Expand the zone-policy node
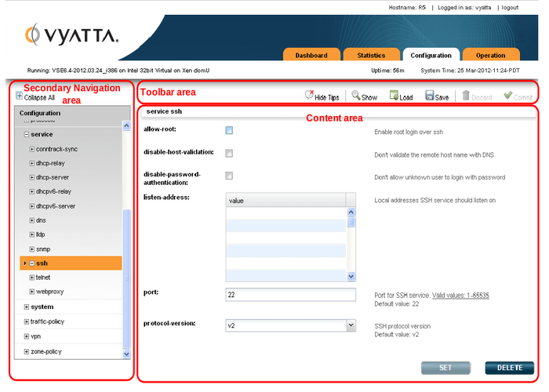This screenshot has width=549, height=392. [26, 352]
